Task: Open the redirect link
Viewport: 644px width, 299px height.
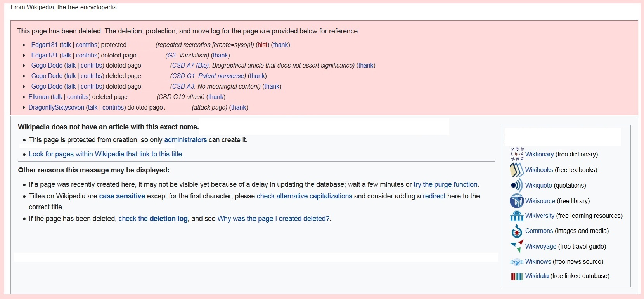Action: click(434, 196)
